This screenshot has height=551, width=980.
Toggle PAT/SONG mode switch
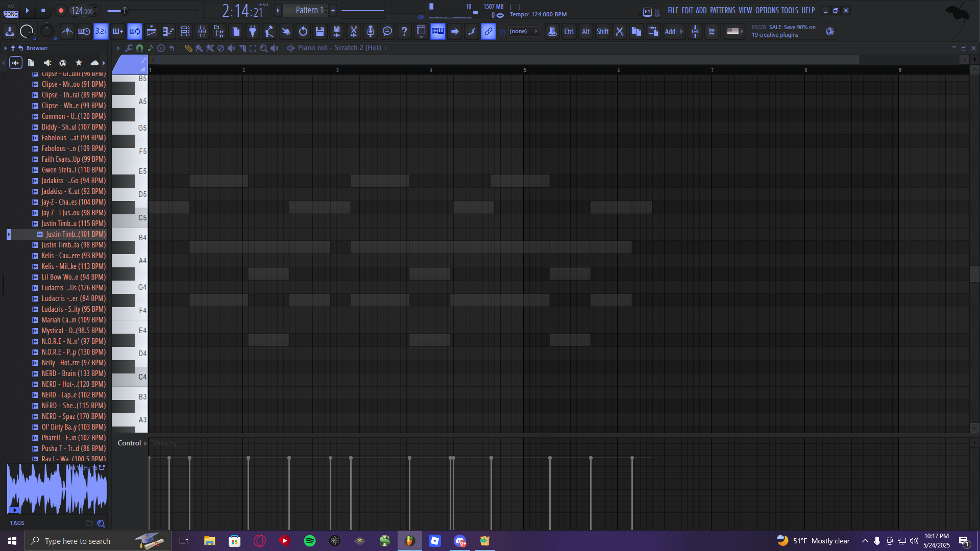pyautogui.click(x=11, y=11)
